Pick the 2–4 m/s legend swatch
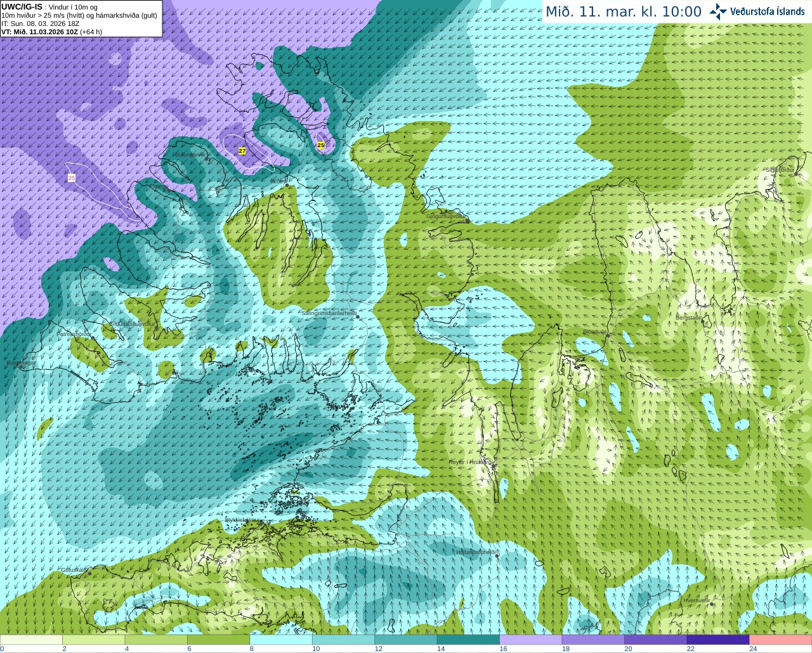The image size is (812, 653). tap(94, 640)
